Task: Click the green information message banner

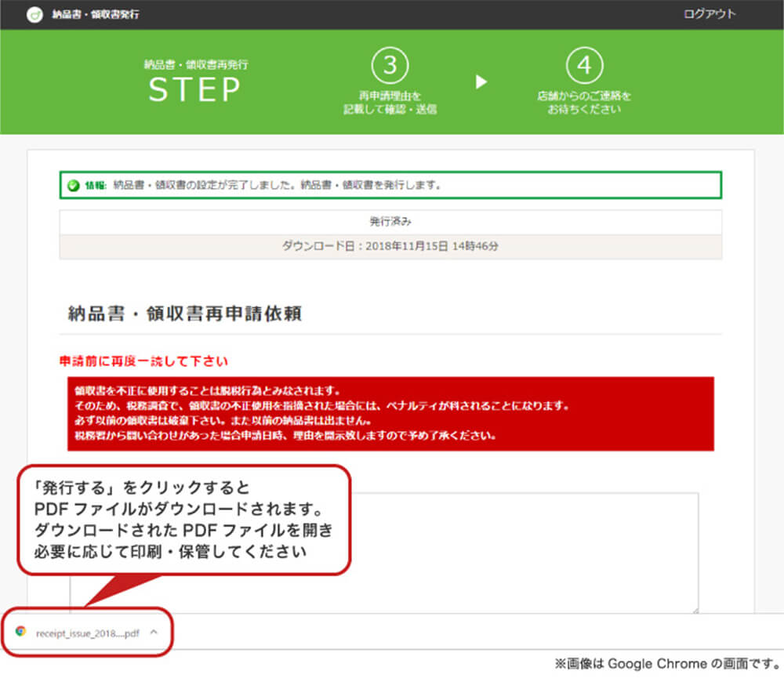Action: 390,185
